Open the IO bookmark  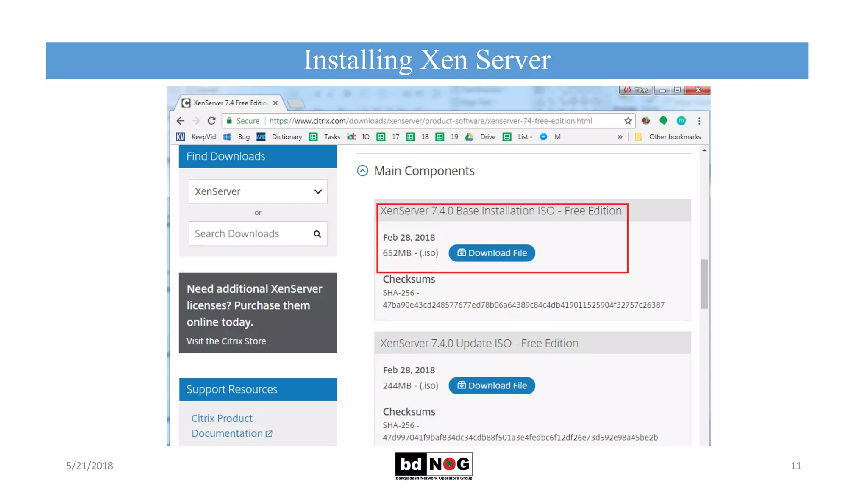pos(359,137)
